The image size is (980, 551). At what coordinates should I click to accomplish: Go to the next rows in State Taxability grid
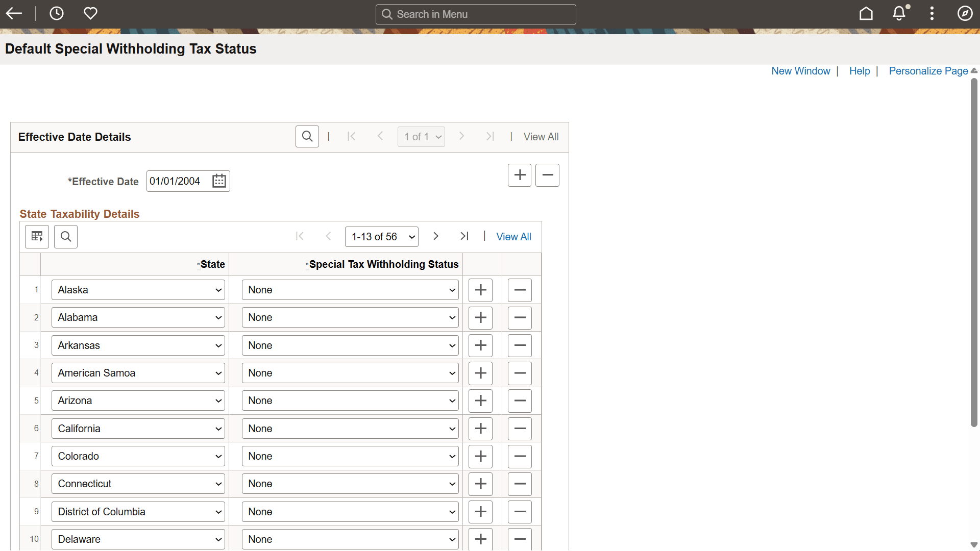pyautogui.click(x=435, y=236)
